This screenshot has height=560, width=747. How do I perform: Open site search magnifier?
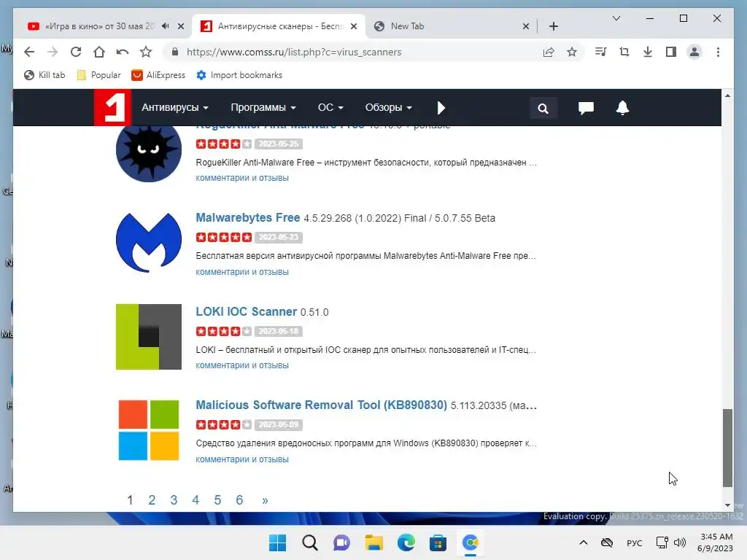[x=543, y=109]
